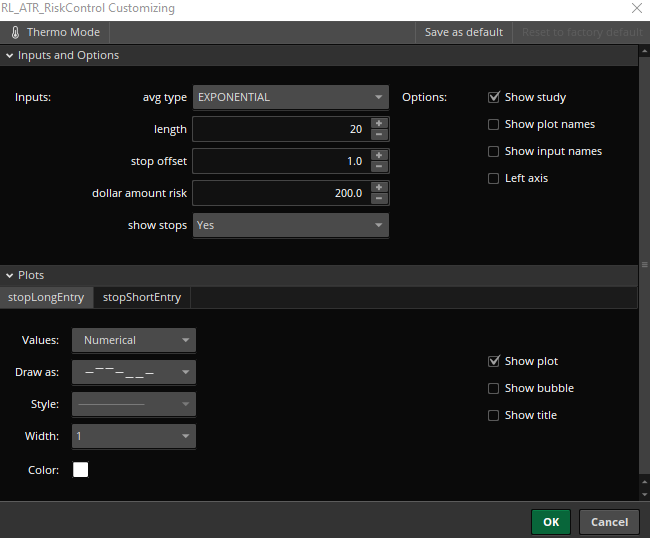Toggle the Show bubble checkbox
This screenshot has height=538, width=650.
pos(494,388)
